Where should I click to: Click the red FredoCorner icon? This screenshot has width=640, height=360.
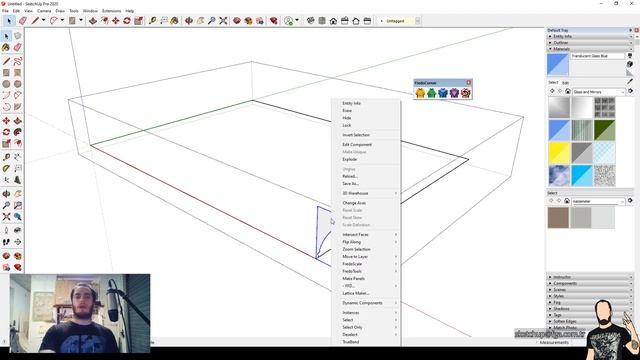(466, 93)
